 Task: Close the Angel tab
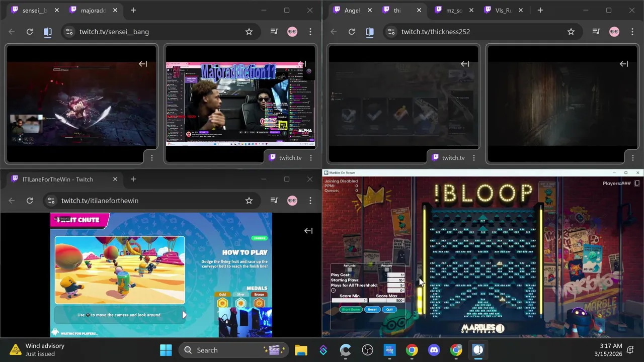click(370, 10)
